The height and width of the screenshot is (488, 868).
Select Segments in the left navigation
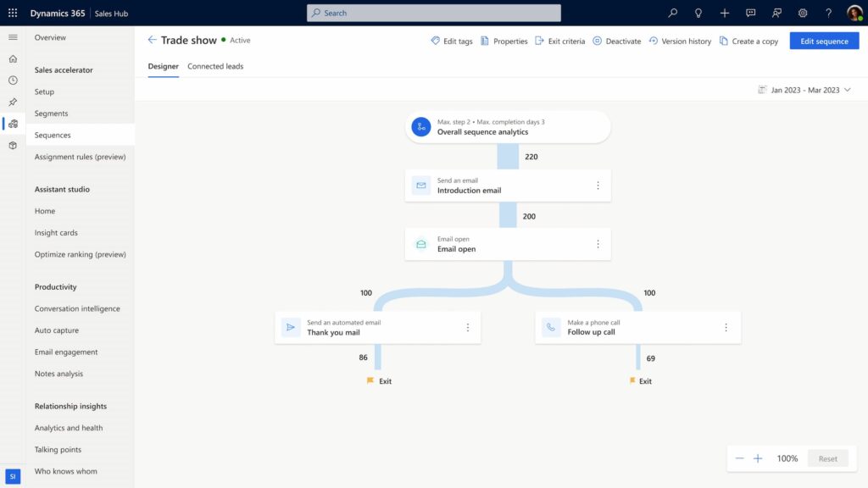pyautogui.click(x=53, y=113)
